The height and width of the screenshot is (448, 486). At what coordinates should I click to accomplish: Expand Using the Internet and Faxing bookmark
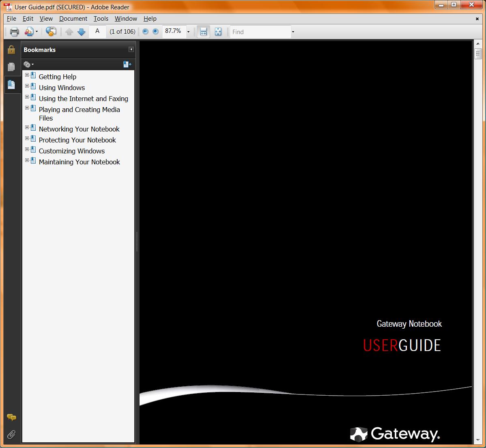coord(27,97)
